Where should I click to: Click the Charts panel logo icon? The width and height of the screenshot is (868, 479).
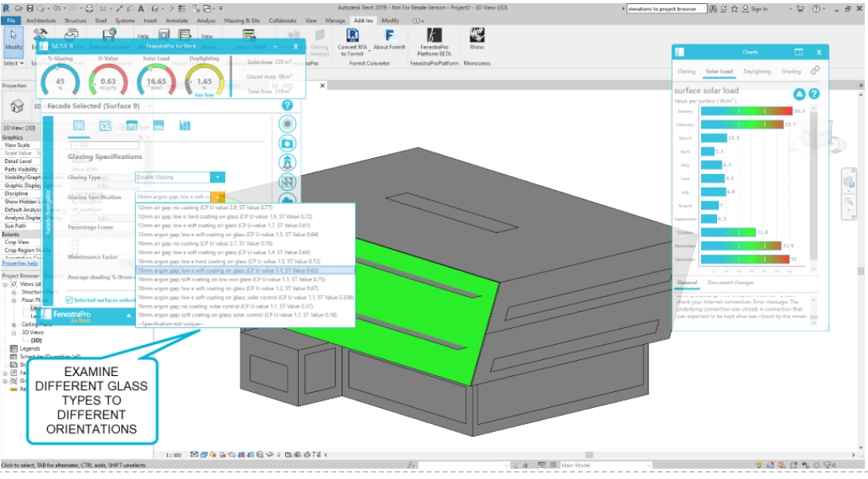[x=680, y=52]
